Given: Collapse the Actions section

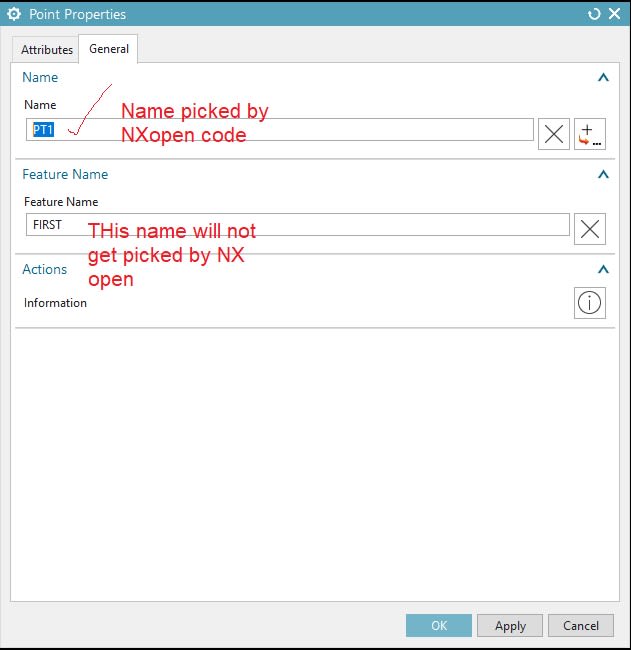Looking at the screenshot, I should pyautogui.click(x=603, y=269).
